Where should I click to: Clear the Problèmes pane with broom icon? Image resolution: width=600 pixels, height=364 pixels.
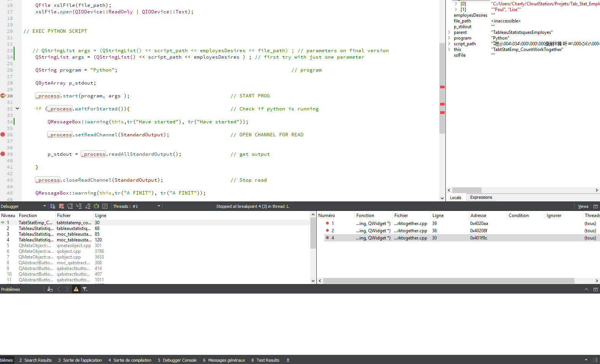(50, 289)
